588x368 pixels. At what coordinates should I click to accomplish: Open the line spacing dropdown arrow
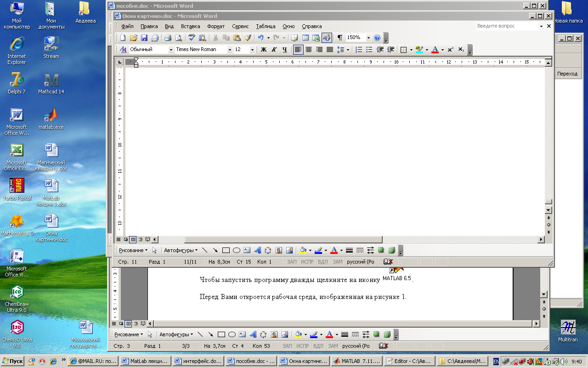point(348,49)
